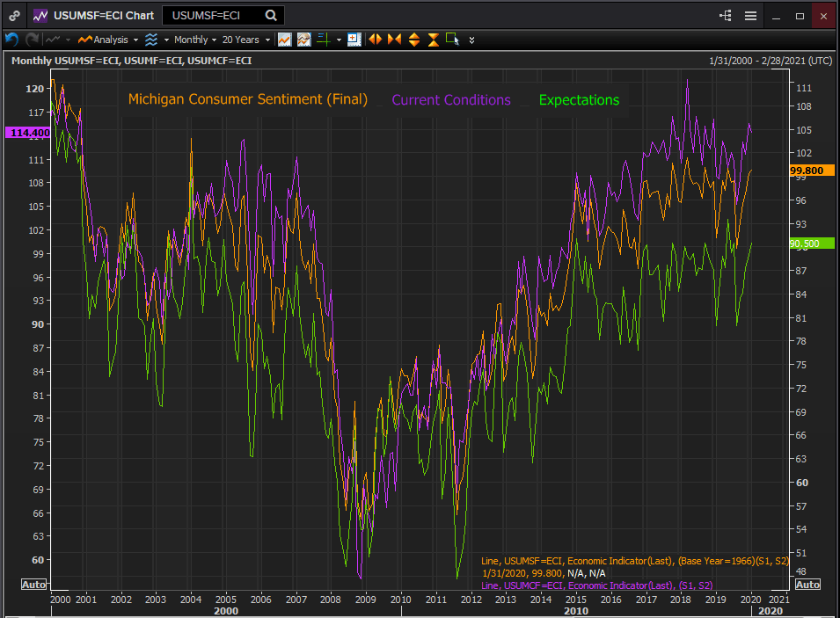The image size is (840, 618).
Task: Toggle the left axis Auto scale button
Action: pyautogui.click(x=33, y=585)
